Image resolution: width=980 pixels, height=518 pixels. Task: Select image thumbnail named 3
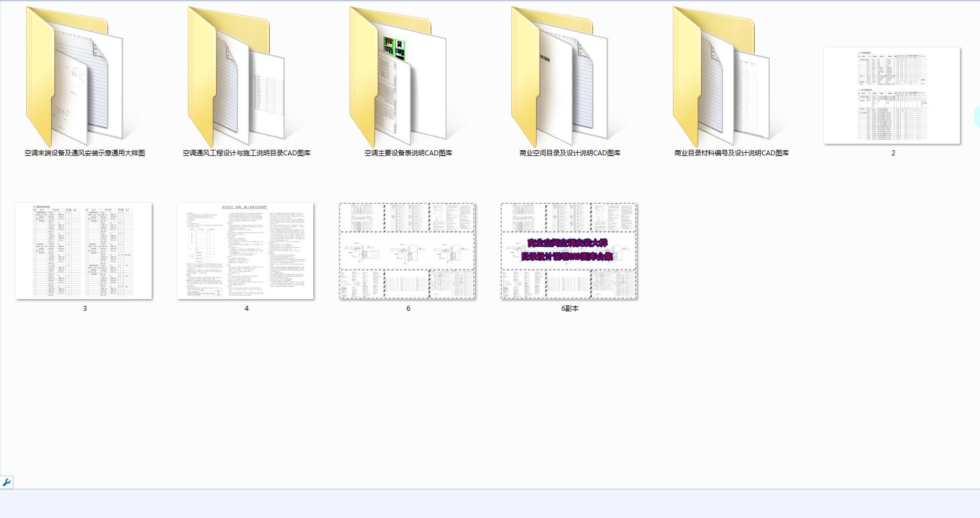point(84,251)
